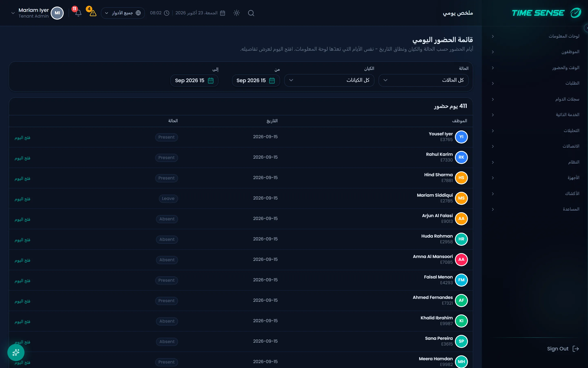Image resolution: width=588 pixels, height=368 pixels.
Task: Click the date cell for Rahul Karim
Action: click(x=265, y=157)
